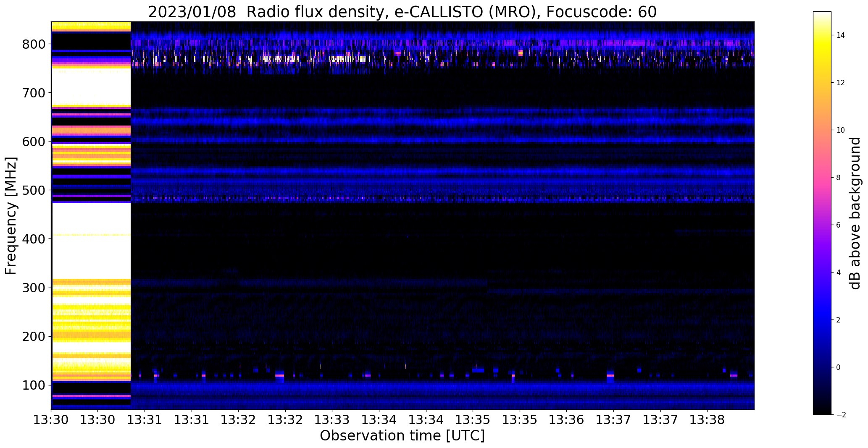This screenshot has height=448, width=868.
Task: Click the 13:33 time tick label
Action: click(x=332, y=419)
